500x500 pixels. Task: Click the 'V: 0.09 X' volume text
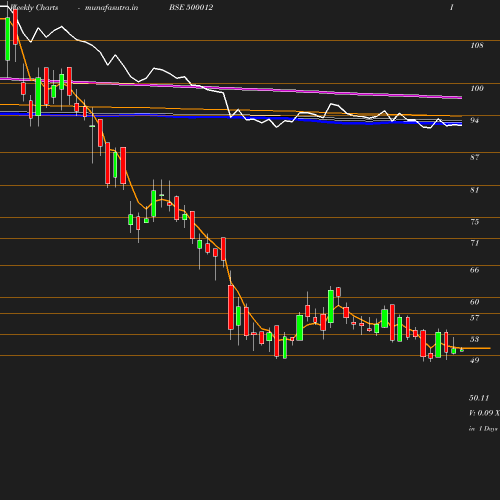(x=484, y=413)
